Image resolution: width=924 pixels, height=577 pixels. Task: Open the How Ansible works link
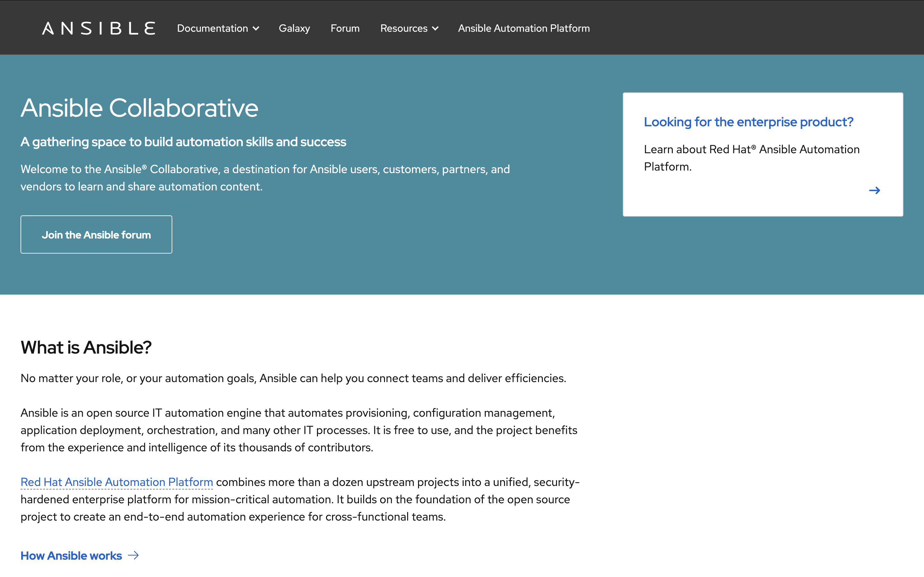coord(72,556)
